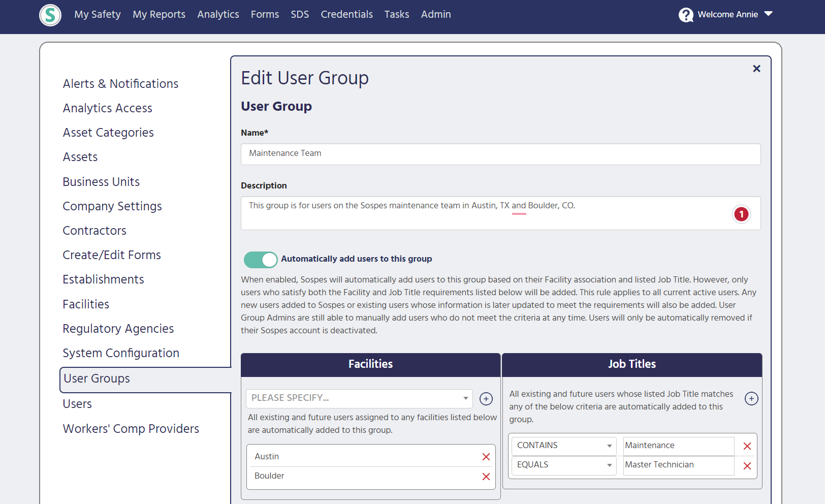
Task: Edit the Maintenance job title value field
Action: click(x=679, y=446)
